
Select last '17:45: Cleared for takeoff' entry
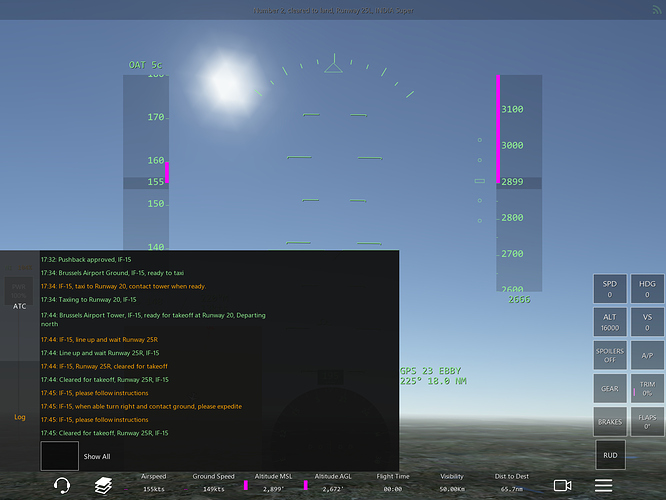[104, 433]
